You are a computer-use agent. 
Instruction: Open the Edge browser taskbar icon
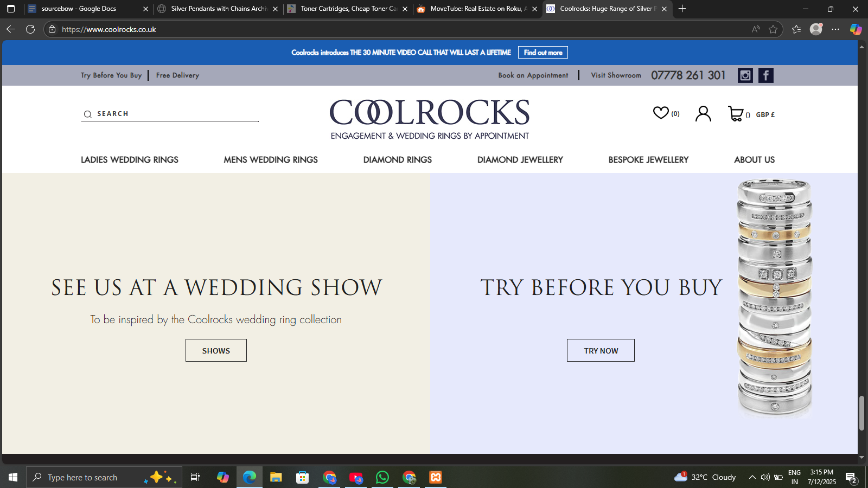pos(250,477)
